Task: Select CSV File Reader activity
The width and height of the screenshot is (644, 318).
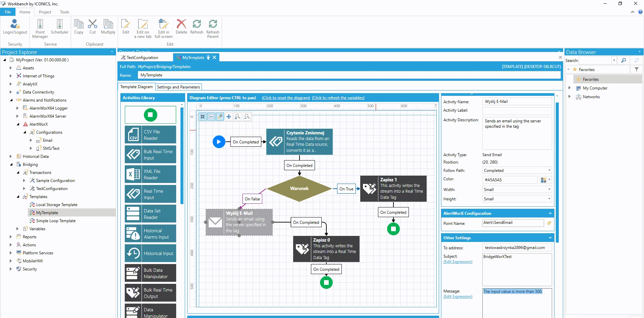Action: (x=150, y=135)
